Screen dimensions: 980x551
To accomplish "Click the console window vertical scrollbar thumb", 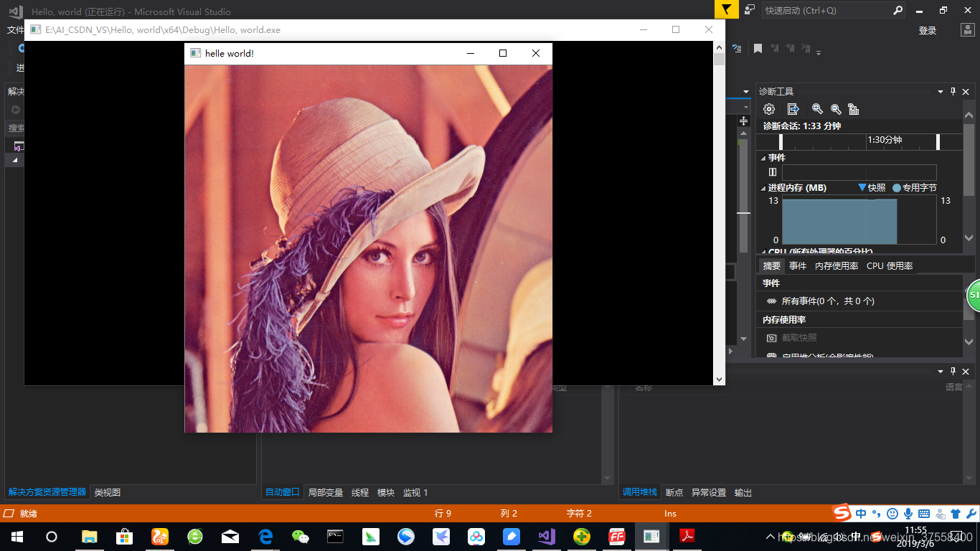I will (720, 59).
